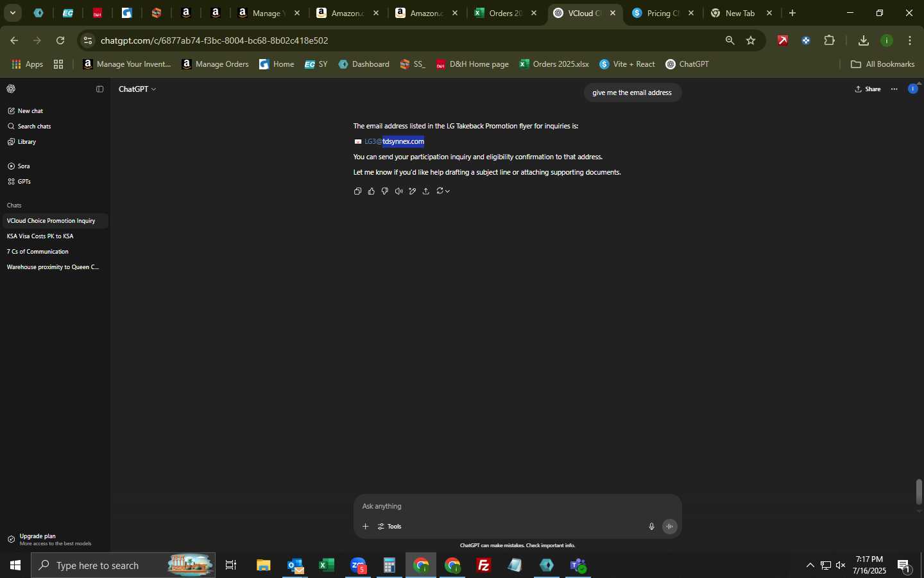Copy the ChatGPT response with copy icon

(x=357, y=191)
